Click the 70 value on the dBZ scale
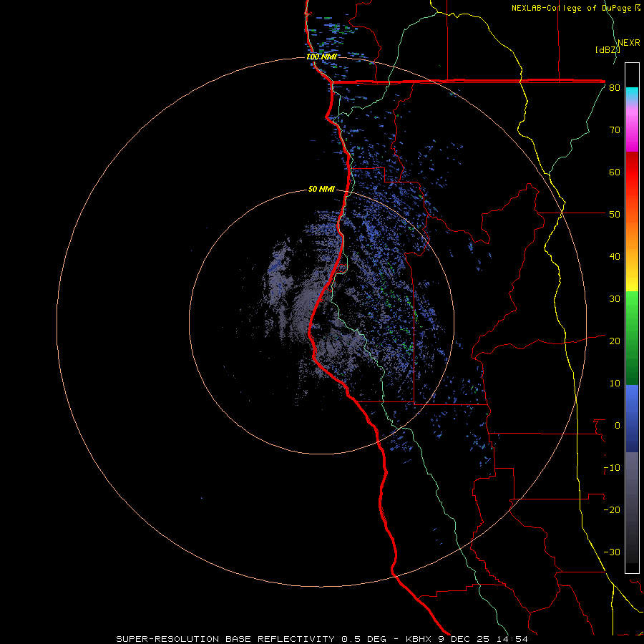The height and width of the screenshot is (644, 644). (x=615, y=130)
